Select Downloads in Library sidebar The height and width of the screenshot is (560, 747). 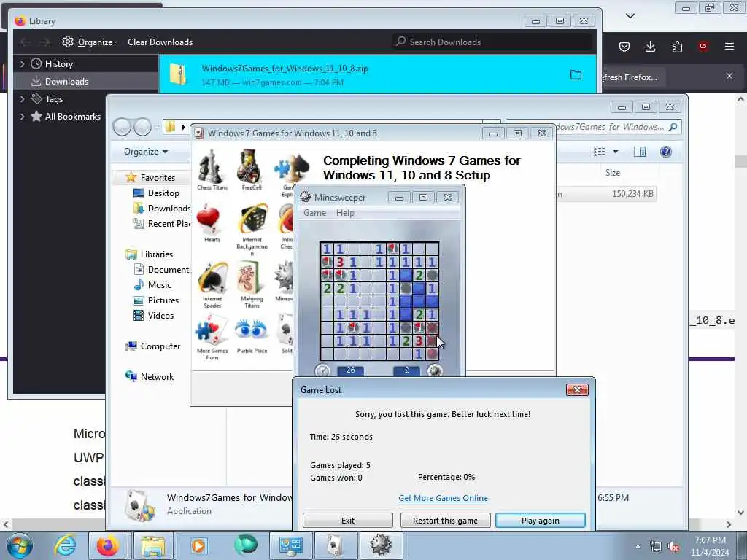coord(66,82)
